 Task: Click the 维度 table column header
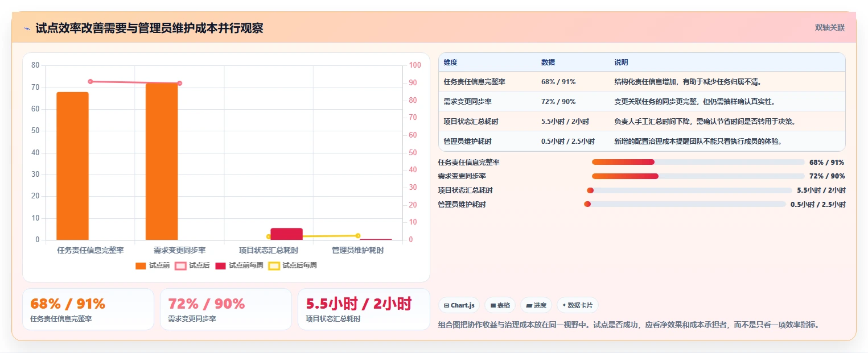tap(450, 63)
